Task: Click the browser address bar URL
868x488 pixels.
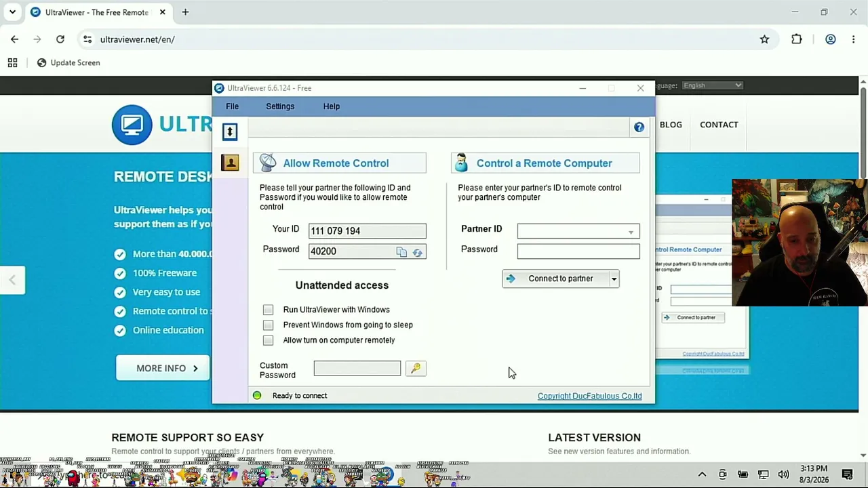Action: (x=138, y=39)
